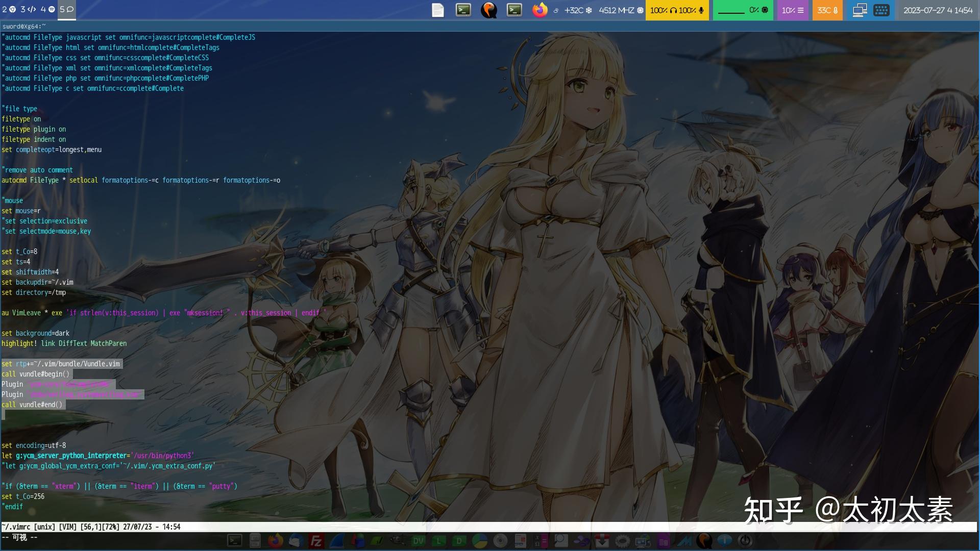Open the first terminal icon in top panel
This screenshot has width=980, height=551.
463,10
